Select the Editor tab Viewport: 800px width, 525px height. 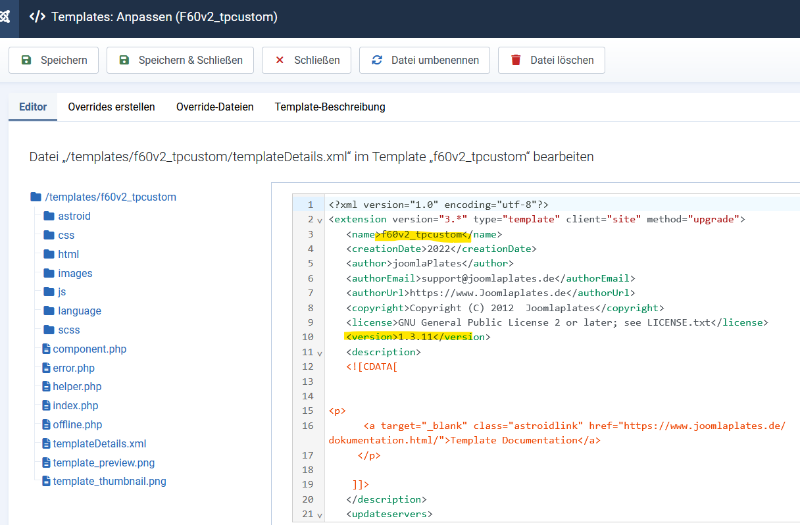pyautogui.click(x=33, y=107)
